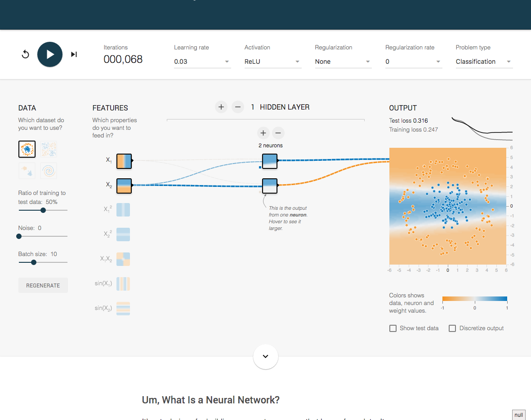Start training with the play button
The height and width of the screenshot is (420, 531).
point(50,54)
